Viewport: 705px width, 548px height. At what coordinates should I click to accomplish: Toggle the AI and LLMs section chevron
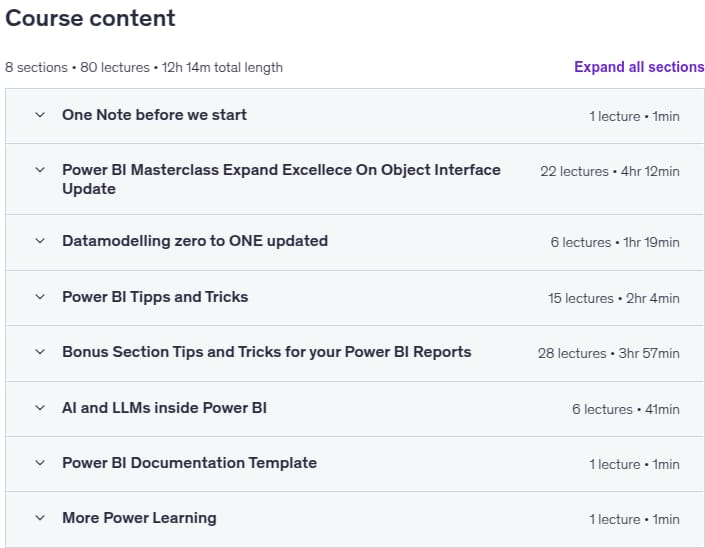[40, 408]
